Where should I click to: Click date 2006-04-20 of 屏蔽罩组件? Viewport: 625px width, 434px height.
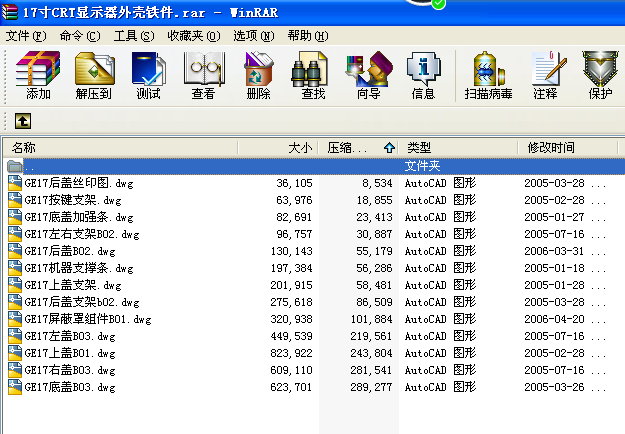(554, 319)
